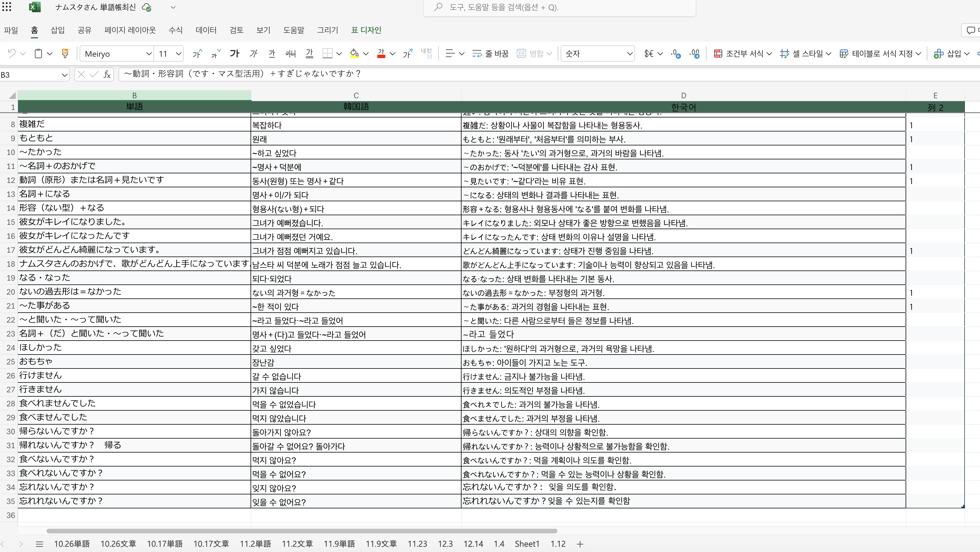Screen dimensions: 980x552
Task: Click the fill color paint bucket
Action: [354, 54]
